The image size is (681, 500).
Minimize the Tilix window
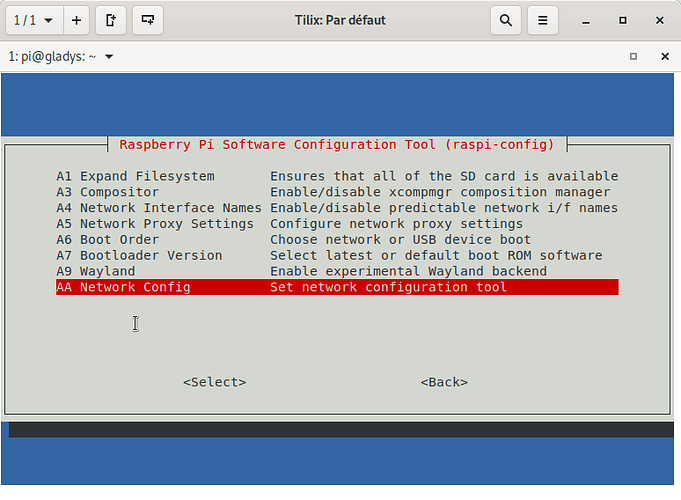click(x=586, y=20)
